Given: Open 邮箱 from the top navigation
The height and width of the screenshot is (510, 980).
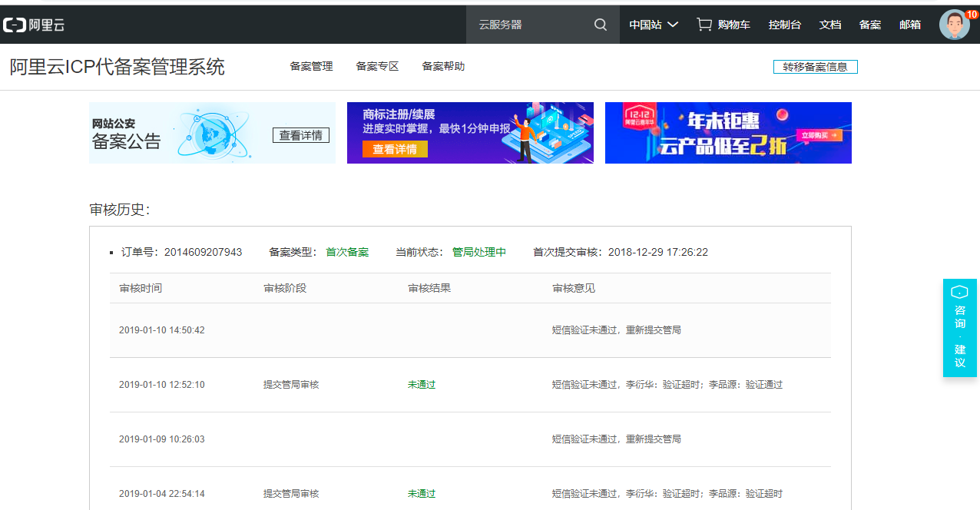Looking at the screenshot, I should point(910,25).
